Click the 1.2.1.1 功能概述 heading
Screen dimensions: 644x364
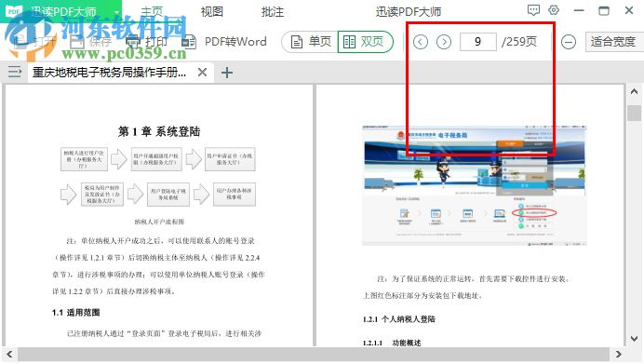coord(392,343)
